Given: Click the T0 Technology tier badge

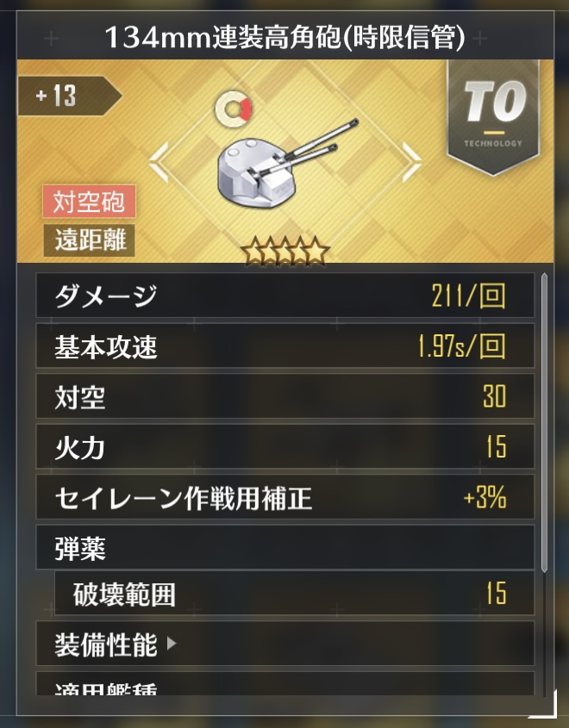Looking at the screenshot, I should pyautogui.click(x=493, y=117).
